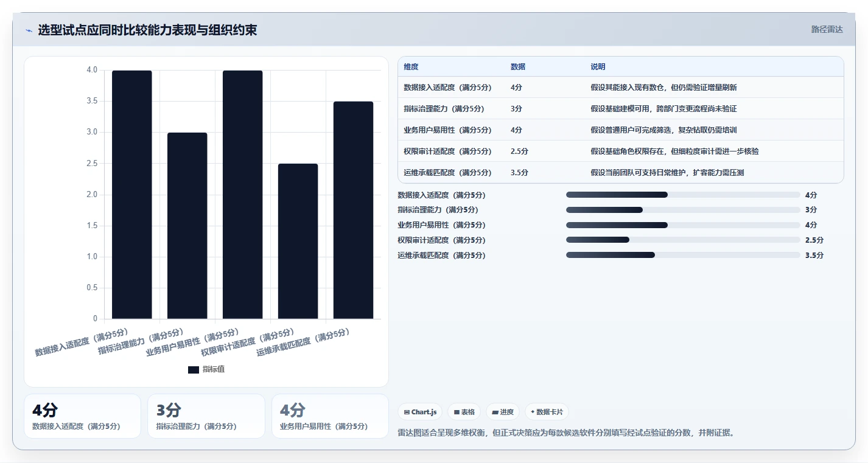The height and width of the screenshot is (463, 868).
Task: Click the 指标治理能力 progress bar
Action: coord(683,210)
